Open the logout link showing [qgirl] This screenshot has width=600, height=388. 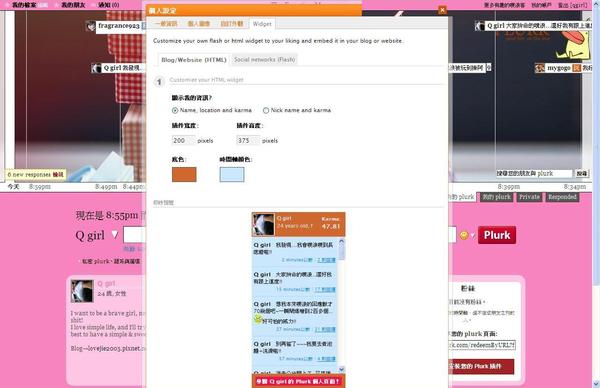(x=572, y=5)
